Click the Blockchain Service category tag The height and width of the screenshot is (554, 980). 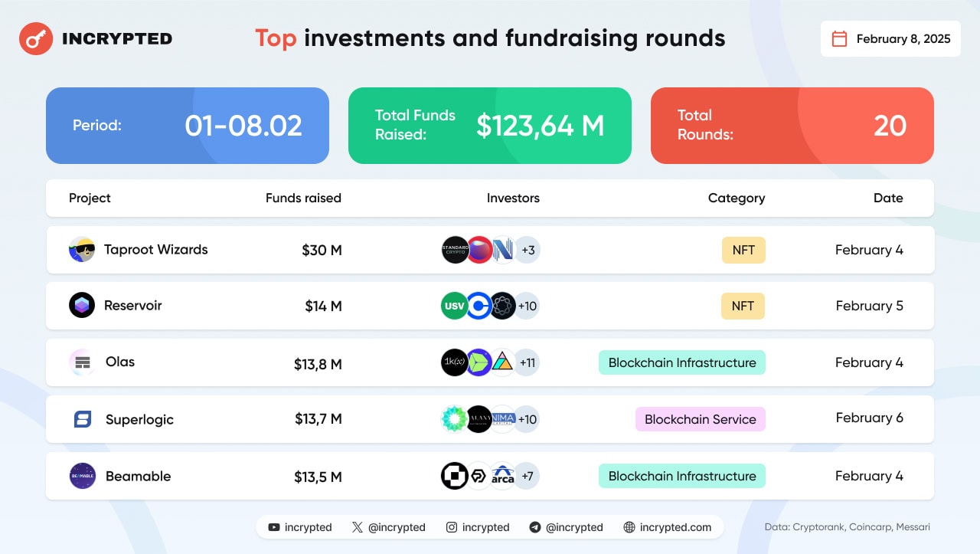(700, 419)
